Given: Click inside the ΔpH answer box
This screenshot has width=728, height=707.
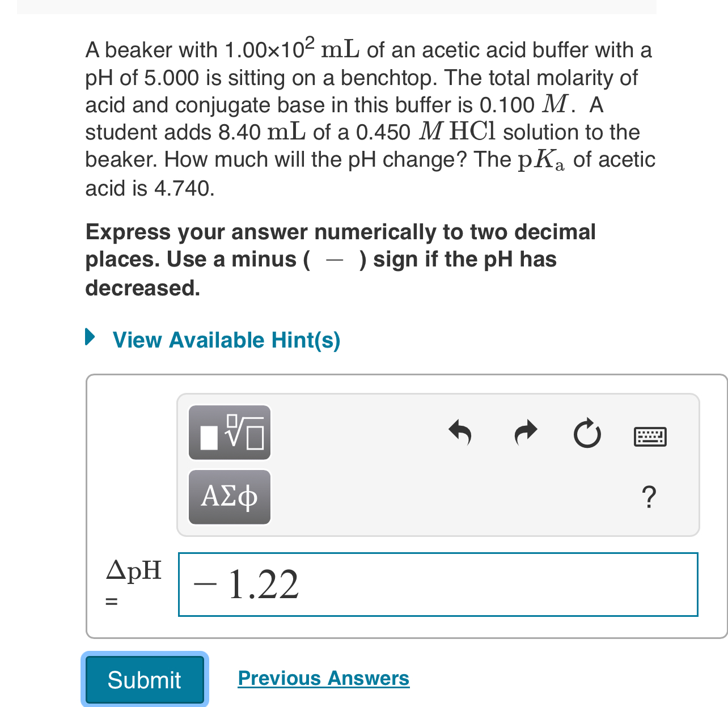Looking at the screenshot, I should [438, 585].
